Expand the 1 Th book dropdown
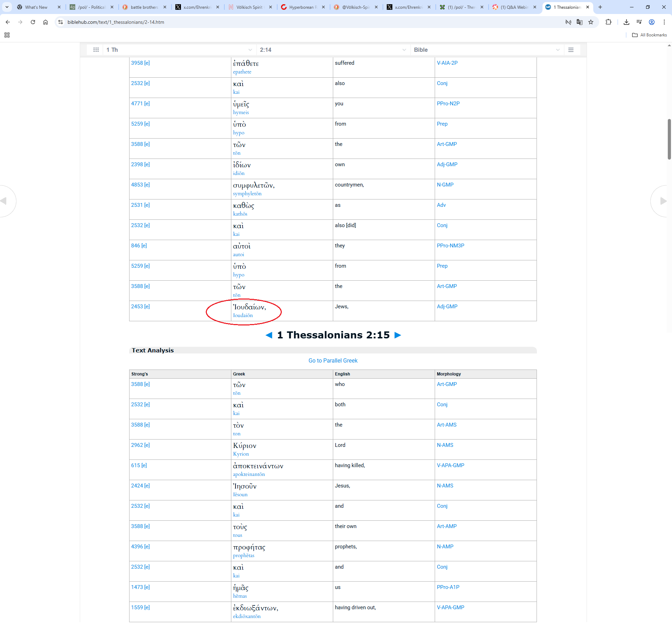 click(x=179, y=50)
